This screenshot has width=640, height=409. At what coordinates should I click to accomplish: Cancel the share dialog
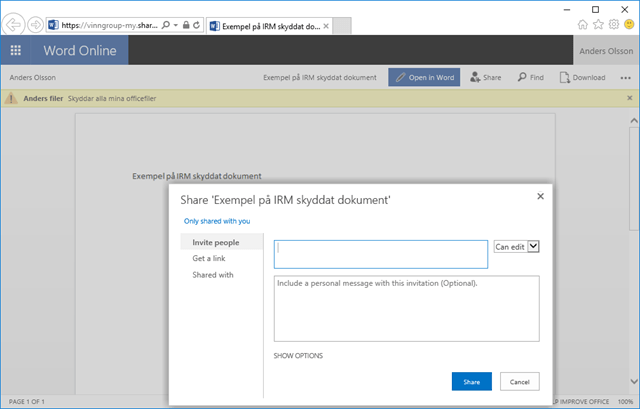coord(520,381)
